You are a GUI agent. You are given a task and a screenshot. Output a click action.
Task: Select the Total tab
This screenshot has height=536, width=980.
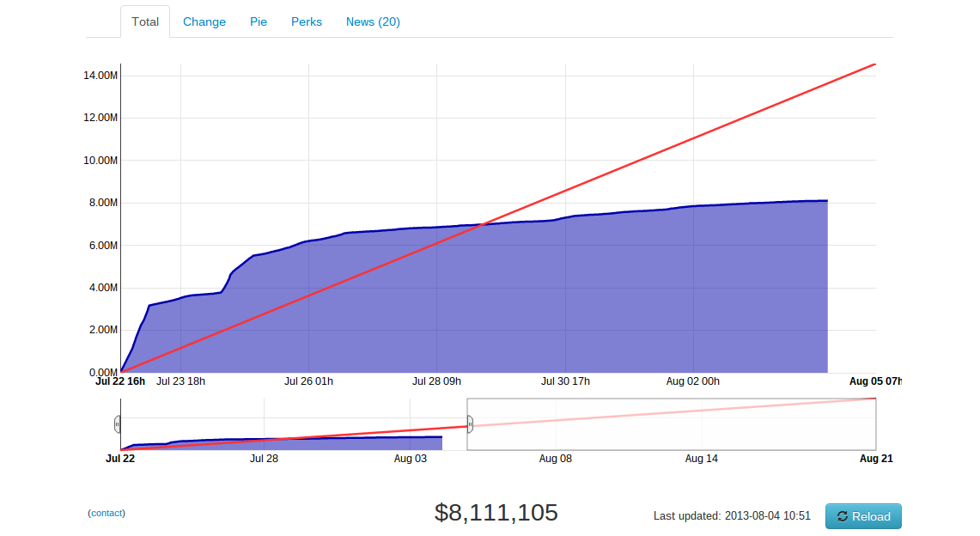(144, 21)
